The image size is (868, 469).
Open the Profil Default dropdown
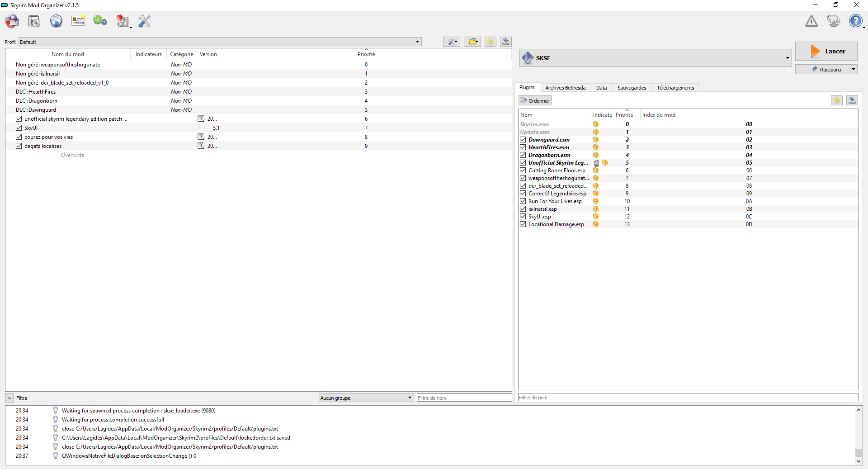point(220,42)
